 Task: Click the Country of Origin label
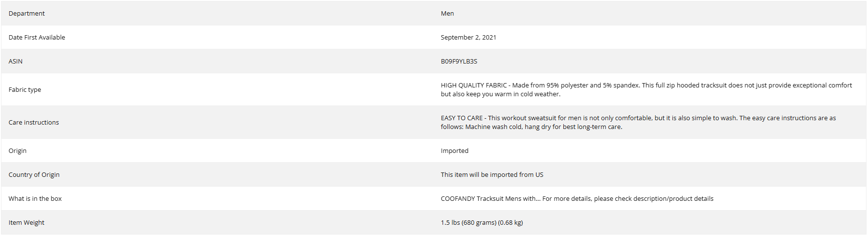(x=34, y=174)
